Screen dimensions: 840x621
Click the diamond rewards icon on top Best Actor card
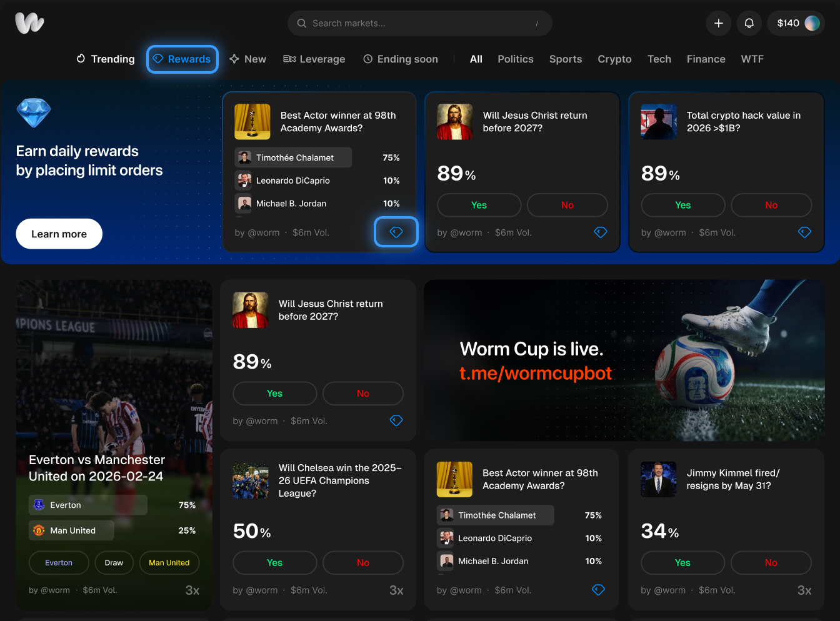[x=396, y=232]
